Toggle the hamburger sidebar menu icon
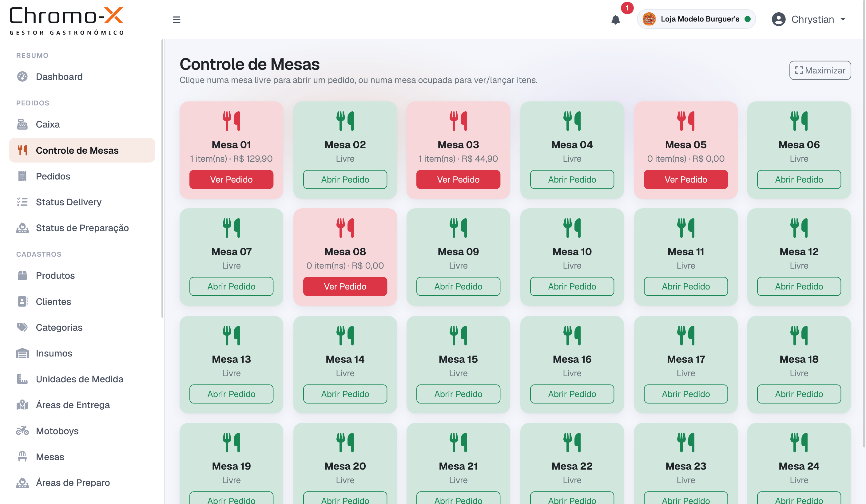Viewport: 866px width, 504px height. coord(176,20)
